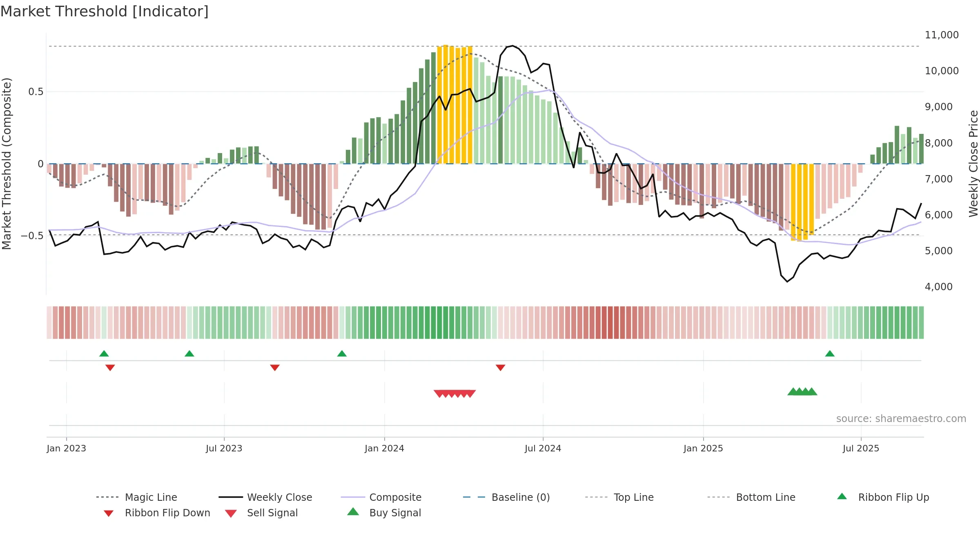Click the cluster of red sell signal triangles
This screenshot has width=980, height=551.
coord(455,393)
